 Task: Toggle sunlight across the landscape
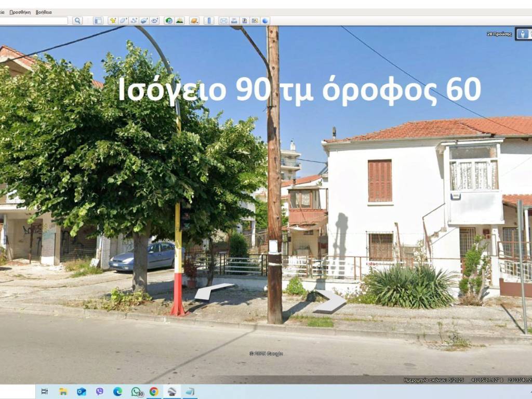179,21
